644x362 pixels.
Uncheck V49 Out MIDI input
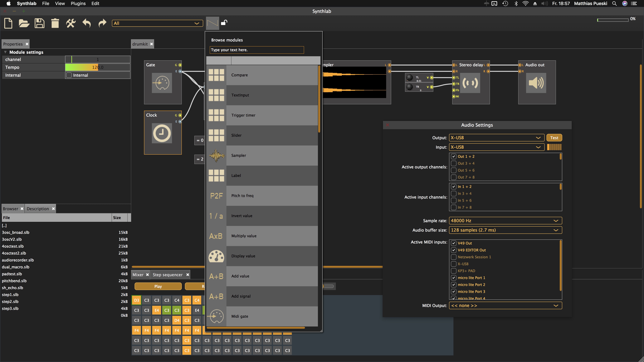pos(453,243)
